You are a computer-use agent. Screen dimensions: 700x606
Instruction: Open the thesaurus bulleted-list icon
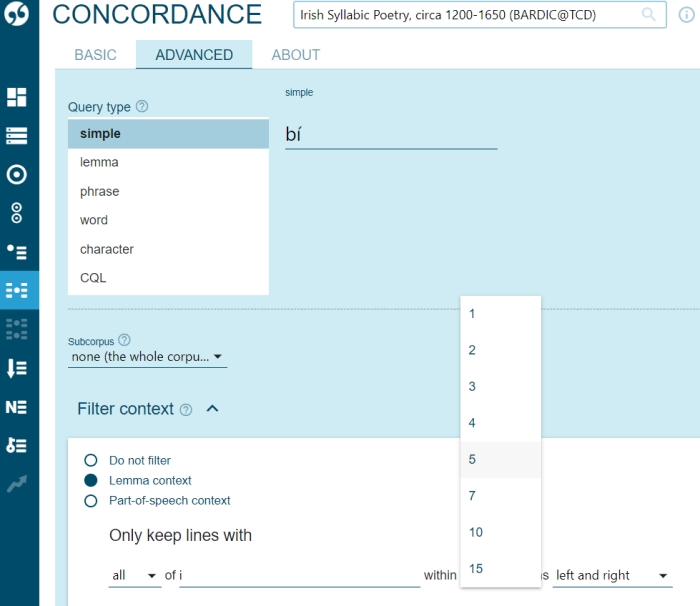(x=17, y=251)
